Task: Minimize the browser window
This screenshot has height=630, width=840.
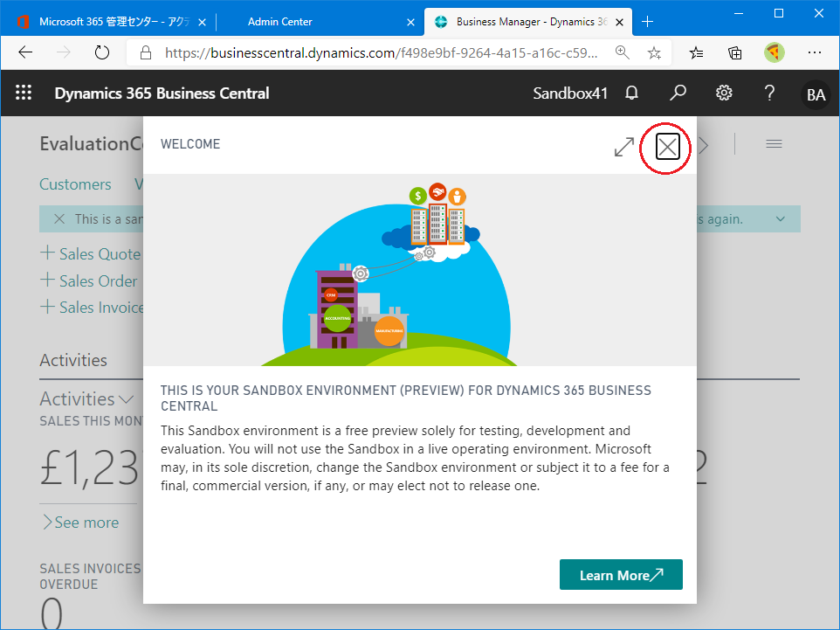Action: (x=739, y=13)
